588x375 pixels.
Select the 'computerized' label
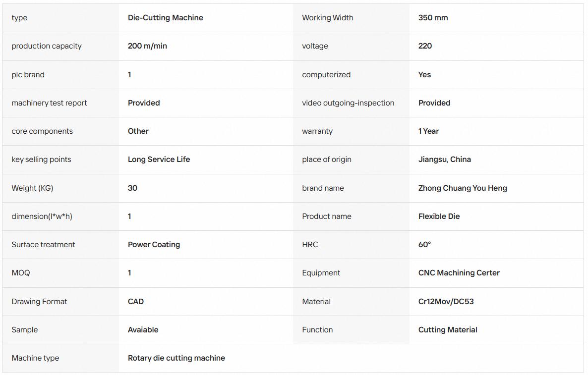coord(326,74)
